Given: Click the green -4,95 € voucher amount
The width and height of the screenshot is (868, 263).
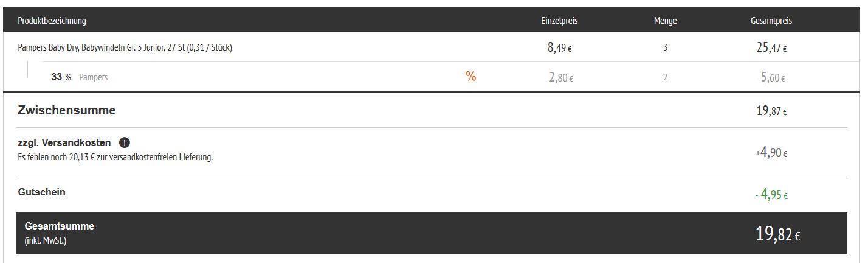Looking at the screenshot, I should (771, 195).
